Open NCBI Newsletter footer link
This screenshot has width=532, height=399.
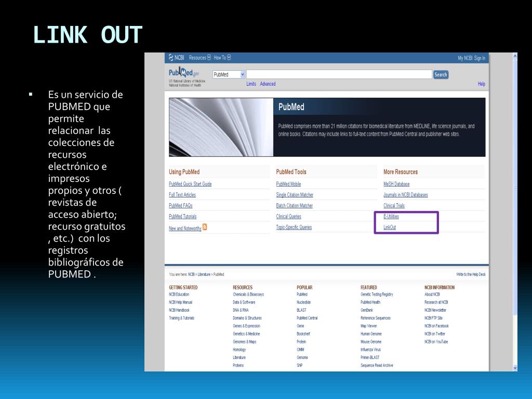coord(435,310)
